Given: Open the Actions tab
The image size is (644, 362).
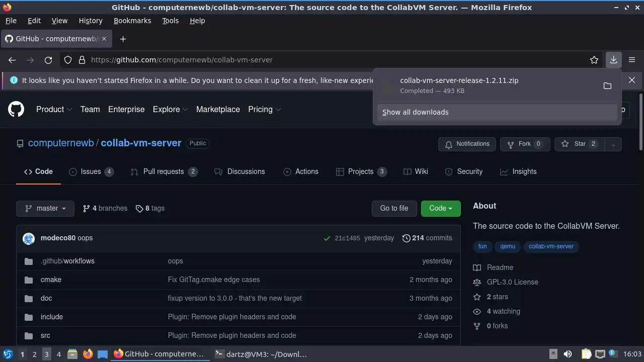Looking at the screenshot, I should 301,171.
